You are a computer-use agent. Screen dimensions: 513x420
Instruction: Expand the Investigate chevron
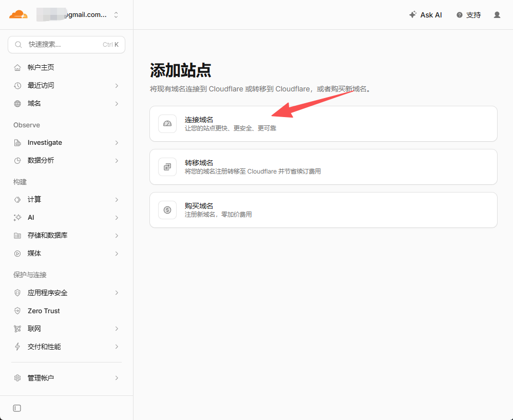click(117, 143)
